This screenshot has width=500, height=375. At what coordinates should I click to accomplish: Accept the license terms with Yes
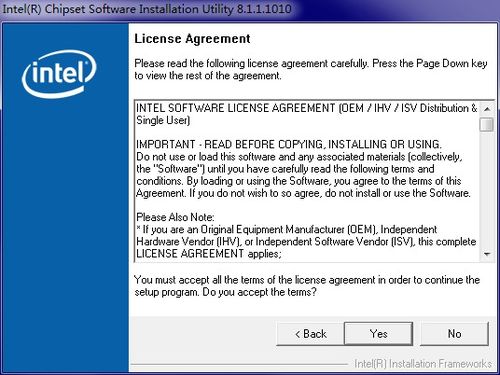click(x=378, y=334)
